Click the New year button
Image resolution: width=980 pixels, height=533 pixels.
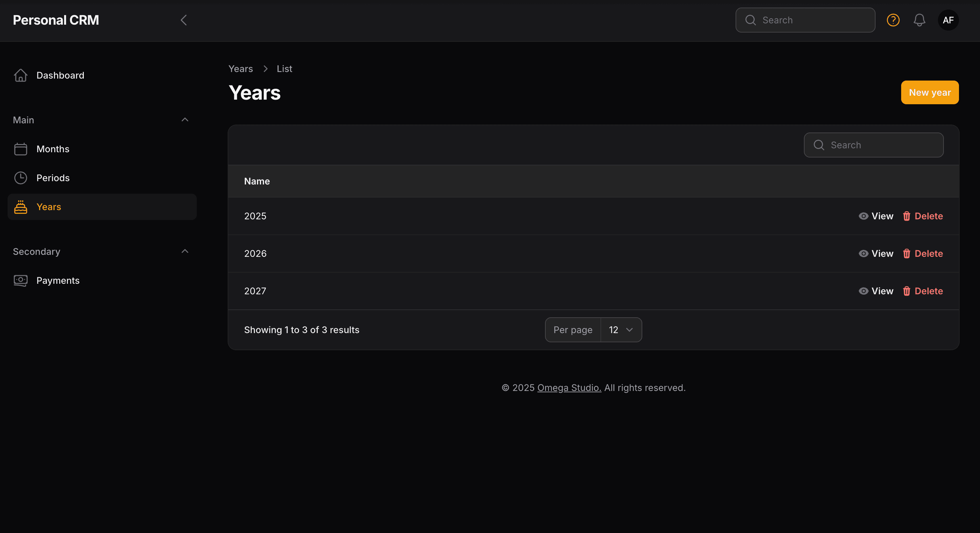coord(929,92)
